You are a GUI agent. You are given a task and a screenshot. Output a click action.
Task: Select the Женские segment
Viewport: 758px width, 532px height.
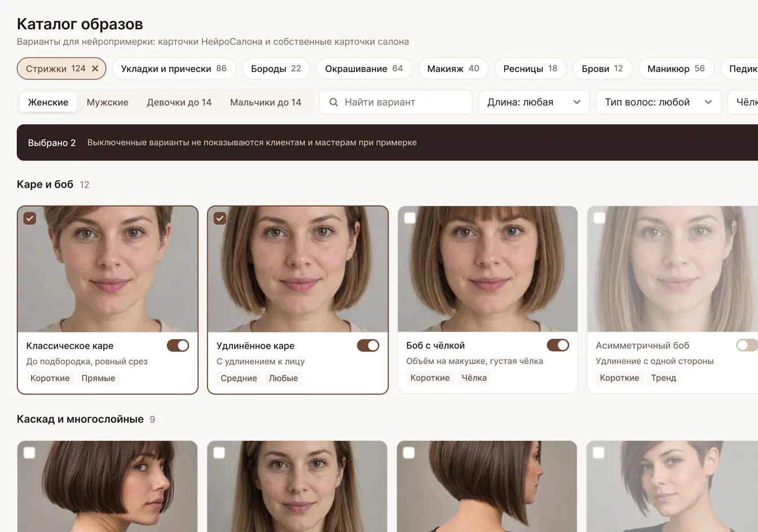click(x=48, y=102)
